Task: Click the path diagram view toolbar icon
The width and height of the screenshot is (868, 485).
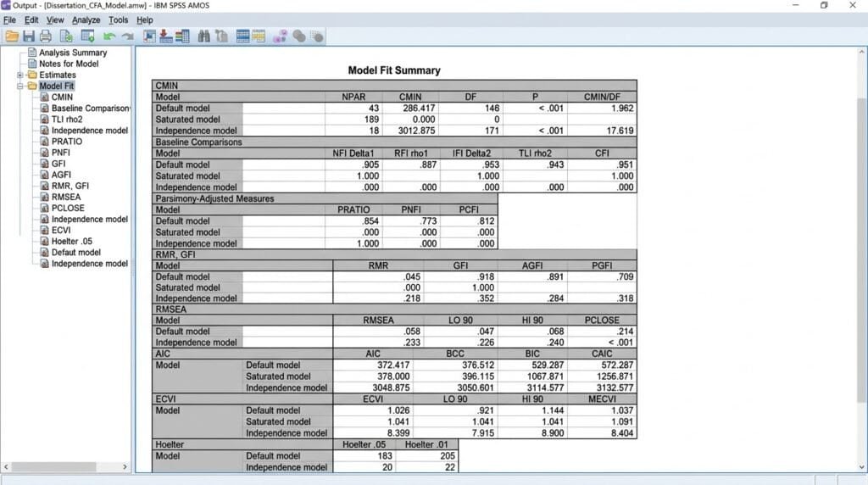Action: pyautogui.click(x=149, y=36)
